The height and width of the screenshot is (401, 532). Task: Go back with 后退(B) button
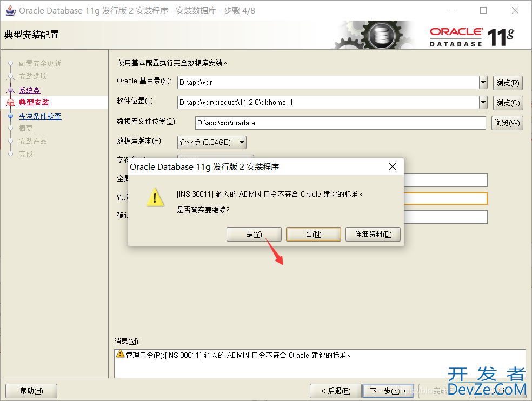click(336, 391)
